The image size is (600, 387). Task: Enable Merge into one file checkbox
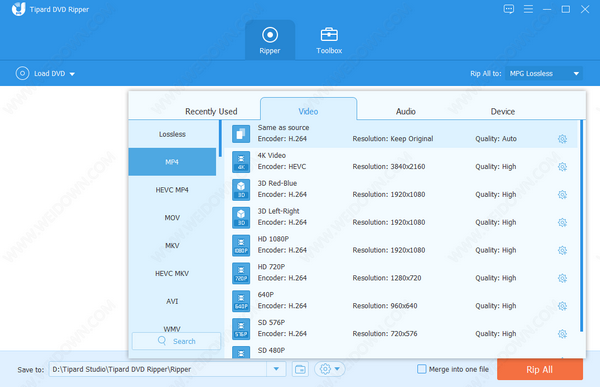pos(421,369)
